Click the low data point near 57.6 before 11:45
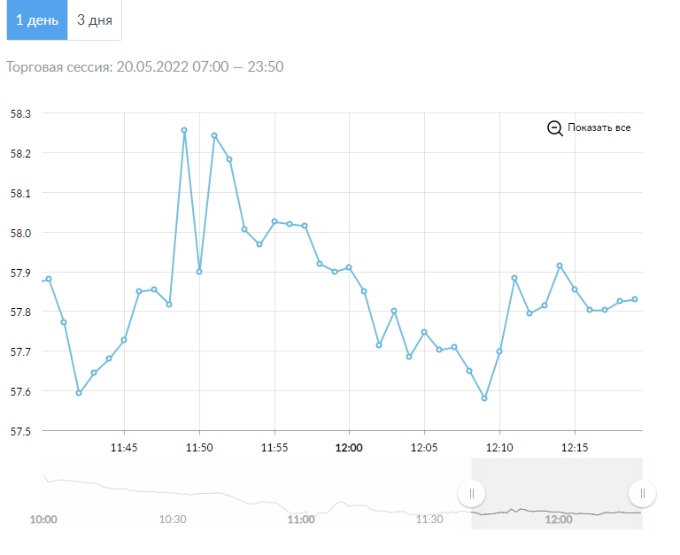 pyautogui.click(x=79, y=393)
